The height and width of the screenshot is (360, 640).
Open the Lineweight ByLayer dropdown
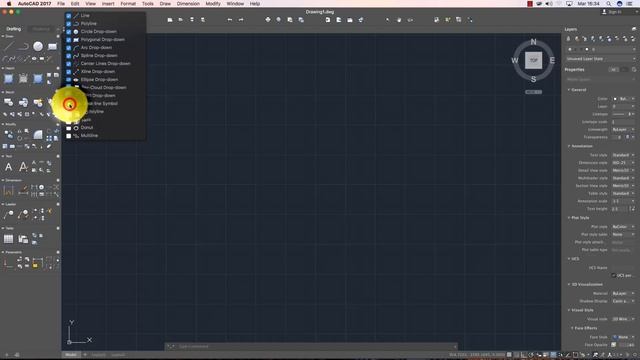point(623,129)
